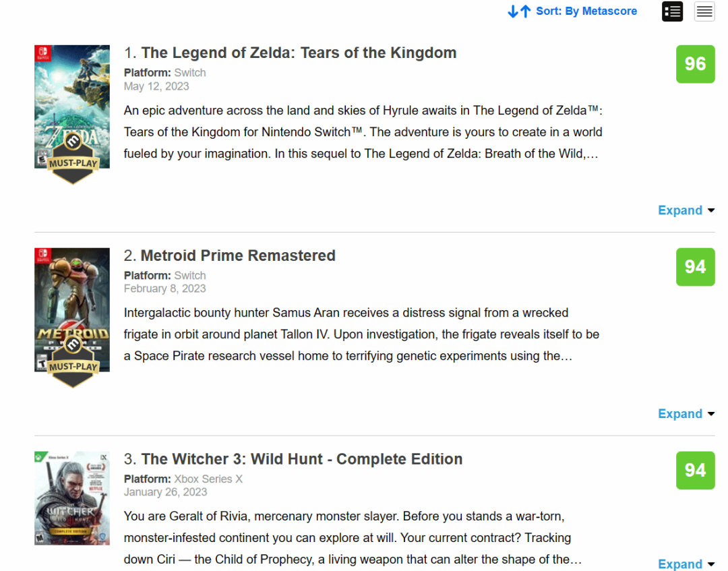The image size is (728, 571).
Task: Expand The Witcher 3 entry details
Action: tap(686, 564)
